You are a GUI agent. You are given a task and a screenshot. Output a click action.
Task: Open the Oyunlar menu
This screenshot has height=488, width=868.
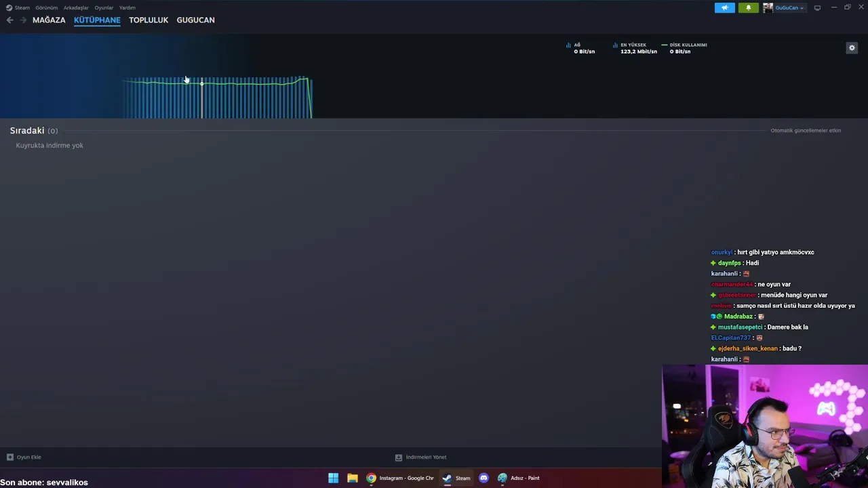point(104,7)
